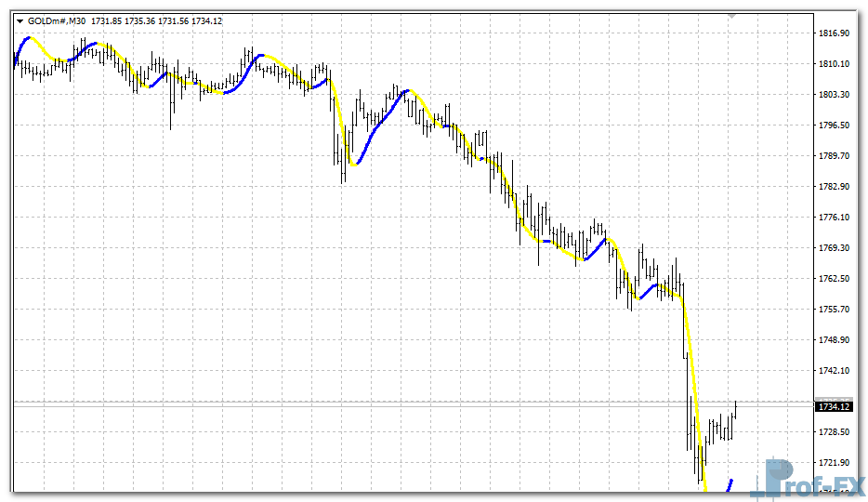Click the 1748.90 price scale level
Screen dimensions: 868x502
coord(835,340)
